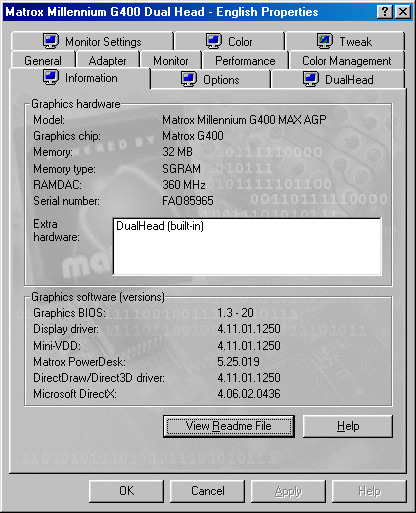Click the Matrox PowerDesk version 5.25.019

coord(238,362)
